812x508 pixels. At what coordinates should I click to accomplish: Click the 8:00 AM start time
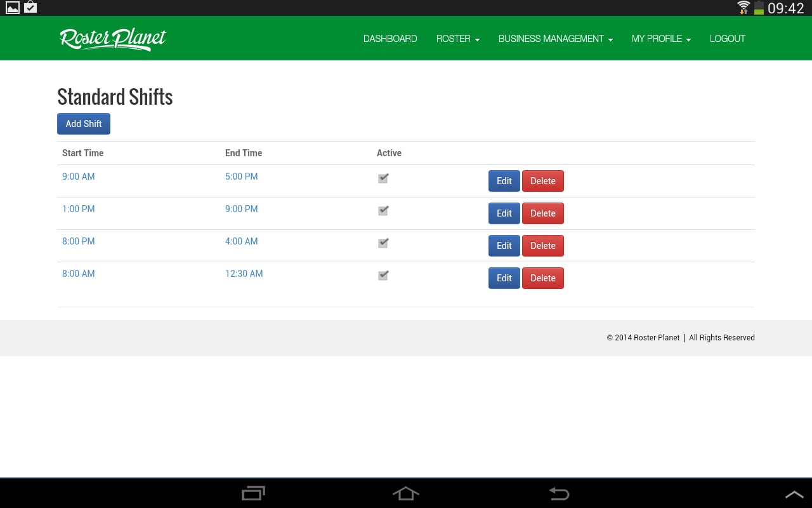[x=79, y=274]
